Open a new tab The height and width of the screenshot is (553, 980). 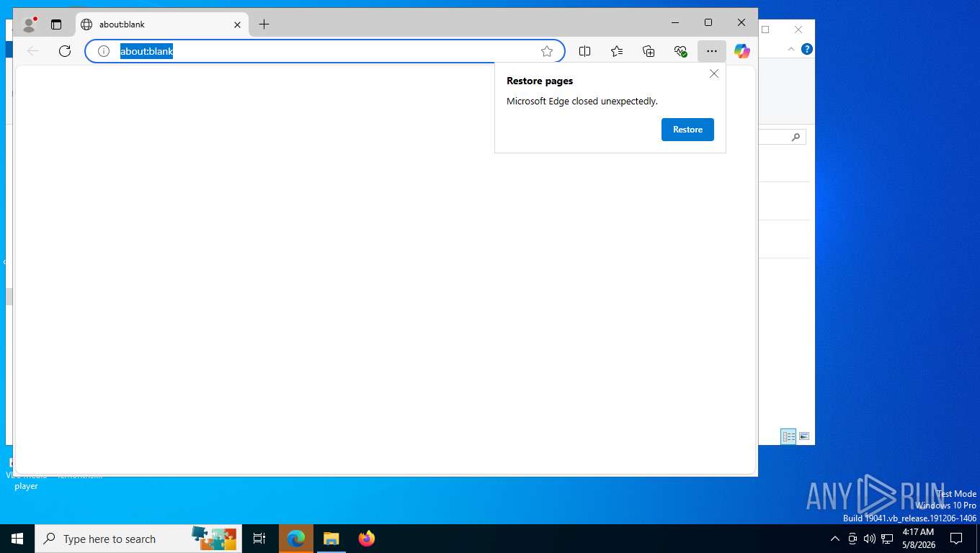click(x=264, y=24)
